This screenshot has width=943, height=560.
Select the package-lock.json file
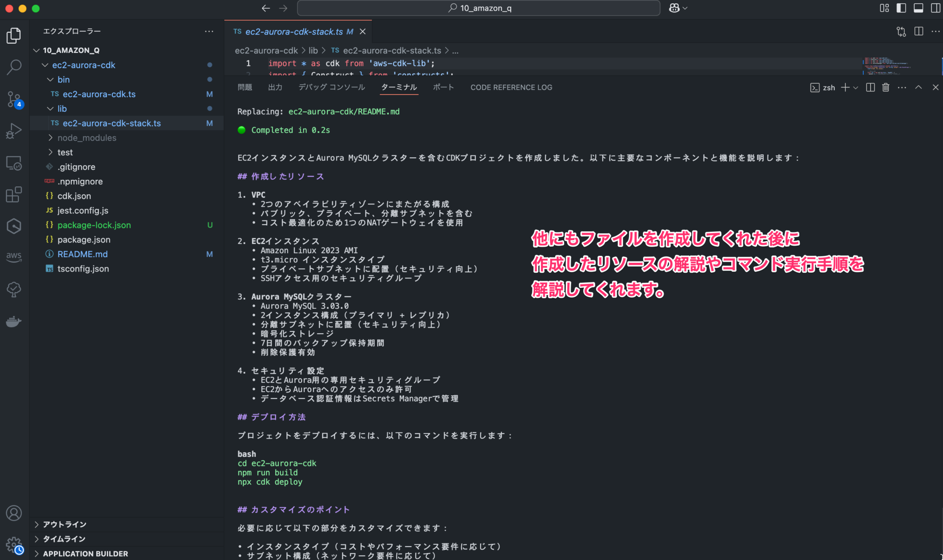click(94, 225)
